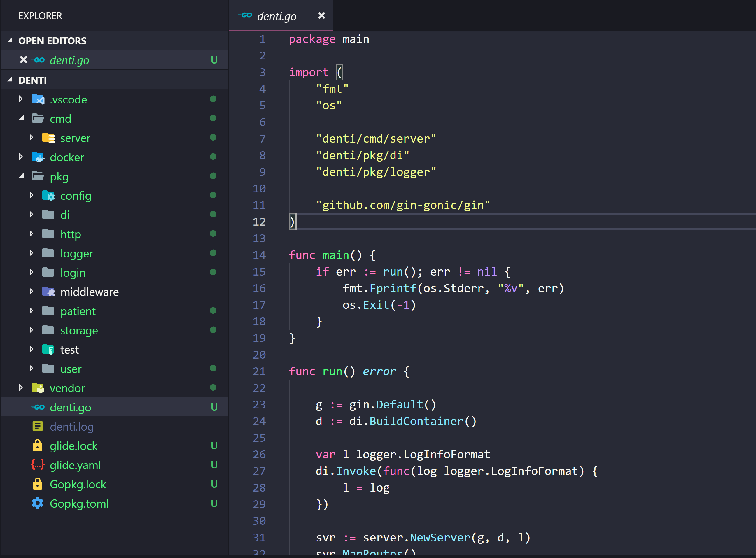Select the logger folder name
Image resolution: width=756 pixels, height=558 pixels.
tap(77, 254)
